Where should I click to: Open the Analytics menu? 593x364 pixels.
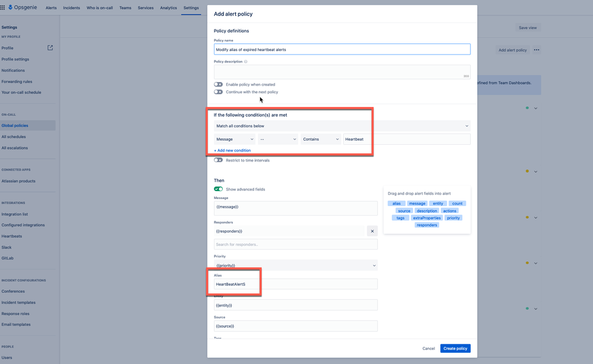[x=168, y=8]
